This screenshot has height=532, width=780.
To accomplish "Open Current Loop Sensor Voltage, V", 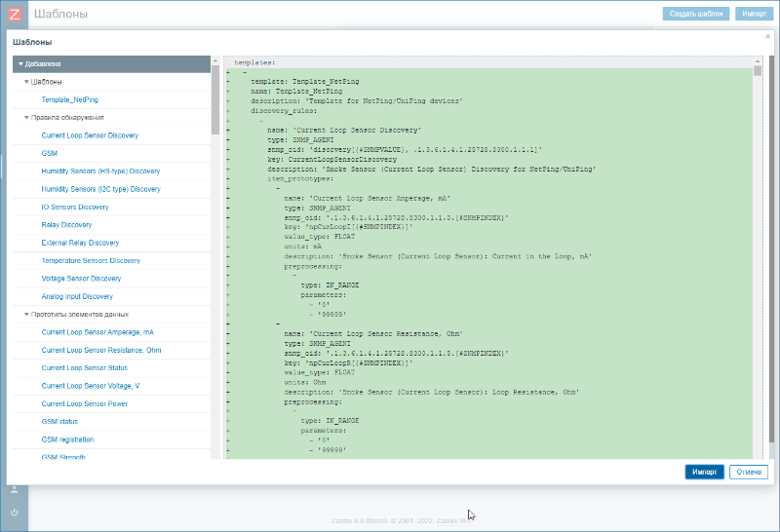I will [91, 386].
